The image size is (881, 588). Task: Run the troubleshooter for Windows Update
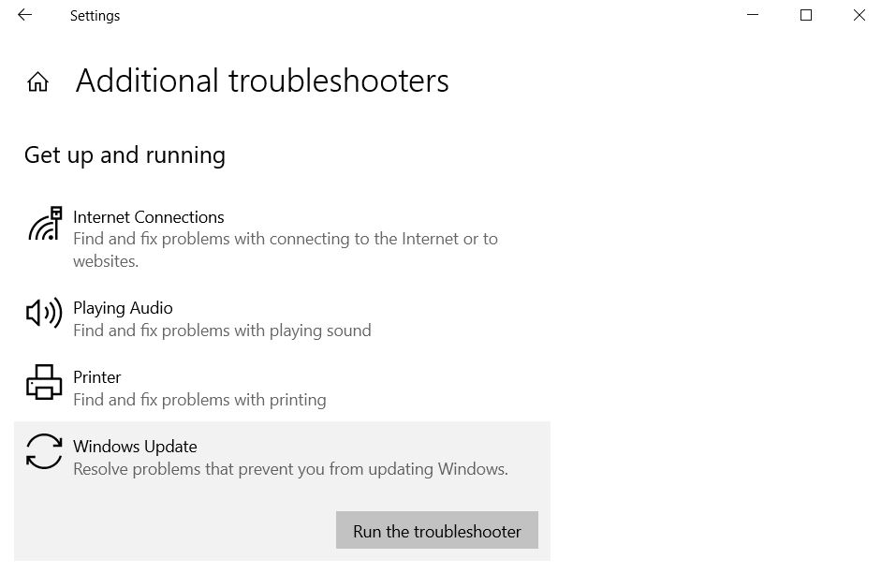(436, 530)
